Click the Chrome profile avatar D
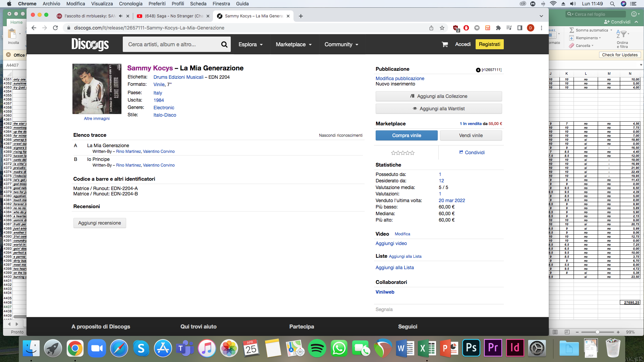The image size is (644, 362). pos(531,28)
